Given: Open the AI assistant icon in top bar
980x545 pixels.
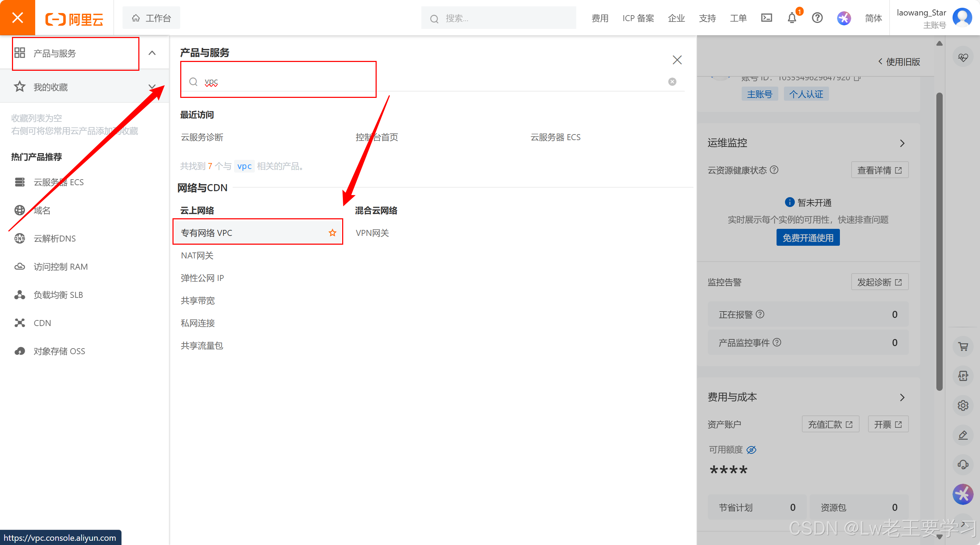Looking at the screenshot, I should tap(843, 18).
